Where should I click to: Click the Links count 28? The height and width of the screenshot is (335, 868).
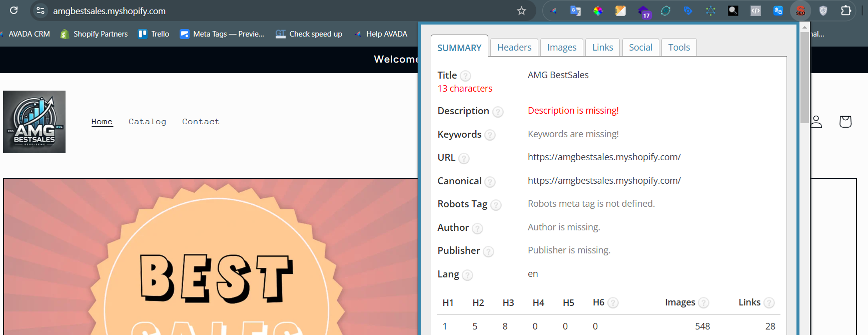coord(770,326)
